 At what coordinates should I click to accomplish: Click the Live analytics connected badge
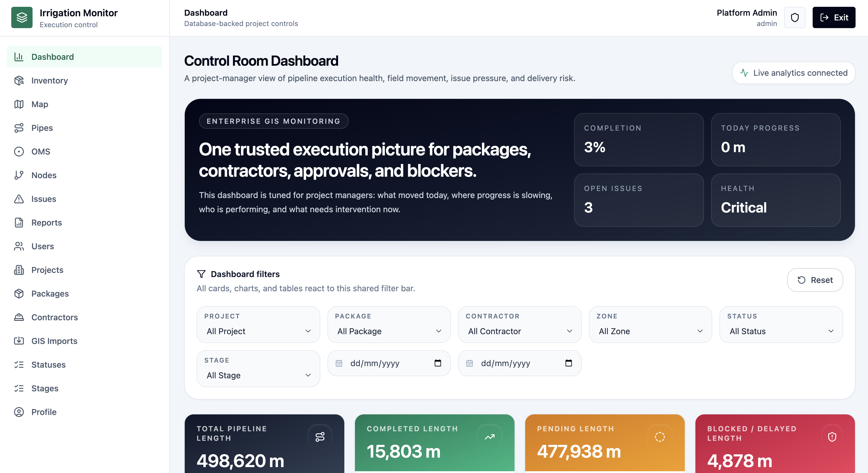tap(793, 73)
